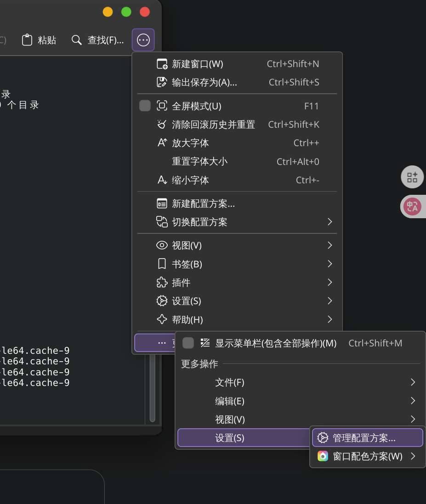Click the 输出保存为 save output icon
Image resolution: width=426 pixels, height=504 pixels.
tap(162, 82)
